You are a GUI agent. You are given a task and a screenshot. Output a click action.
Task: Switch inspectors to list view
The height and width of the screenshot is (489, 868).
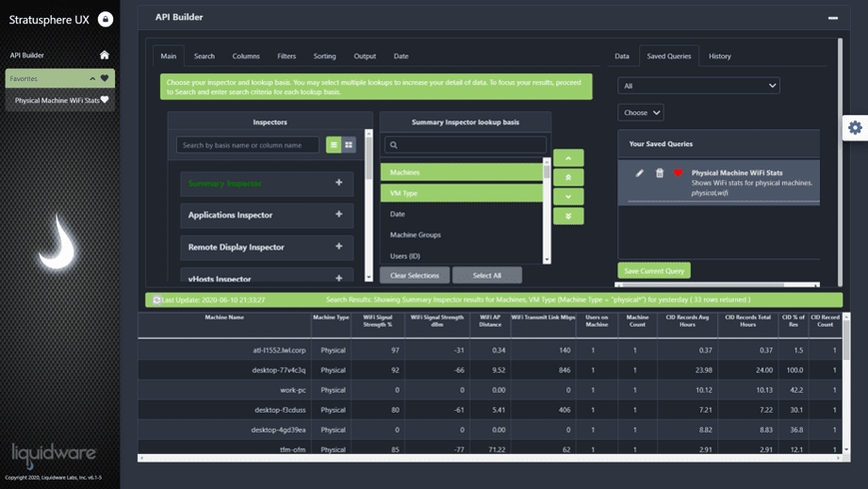pyautogui.click(x=334, y=145)
